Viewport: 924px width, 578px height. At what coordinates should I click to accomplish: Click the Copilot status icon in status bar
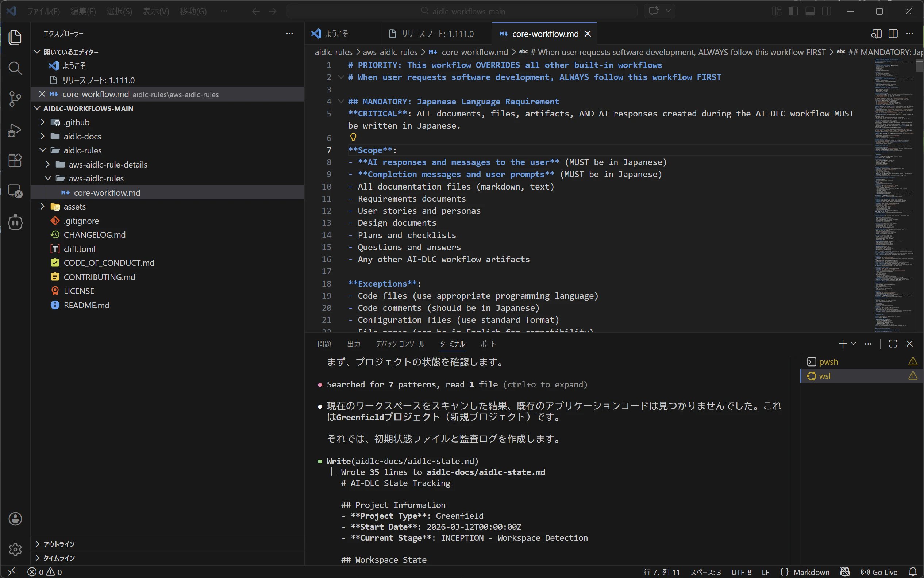point(845,572)
